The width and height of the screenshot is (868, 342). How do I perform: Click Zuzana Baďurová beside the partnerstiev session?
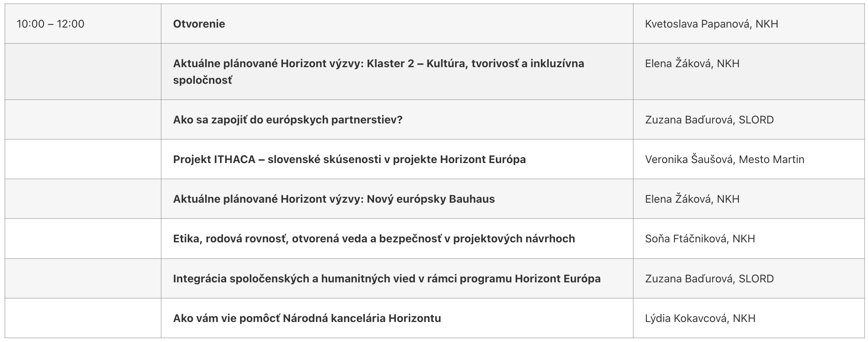point(709,120)
